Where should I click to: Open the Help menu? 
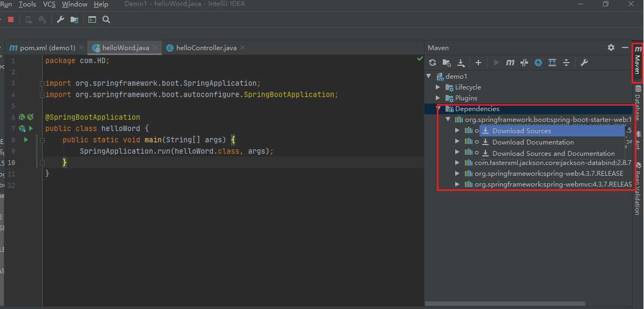(101, 4)
